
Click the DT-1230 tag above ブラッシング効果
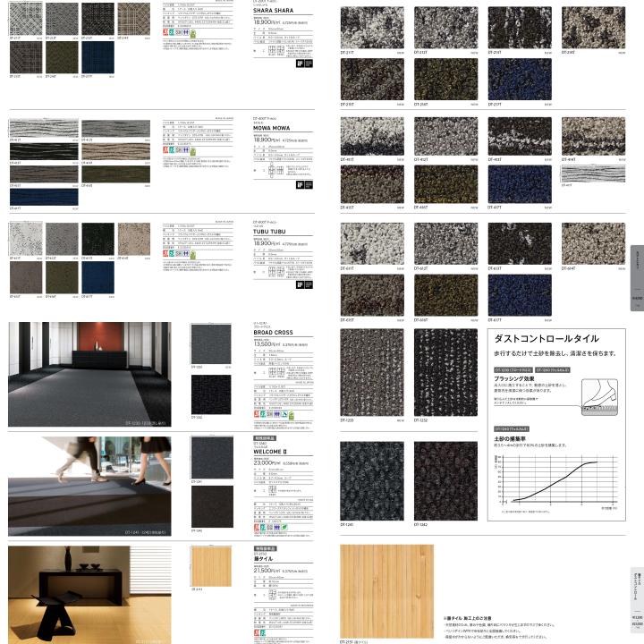513,370
